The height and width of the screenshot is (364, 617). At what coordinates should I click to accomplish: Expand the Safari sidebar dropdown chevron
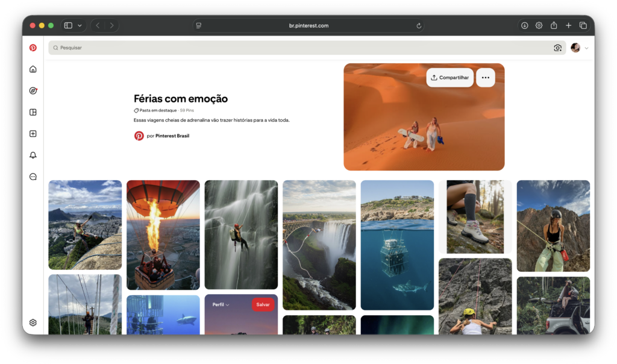click(x=80, y=25)
